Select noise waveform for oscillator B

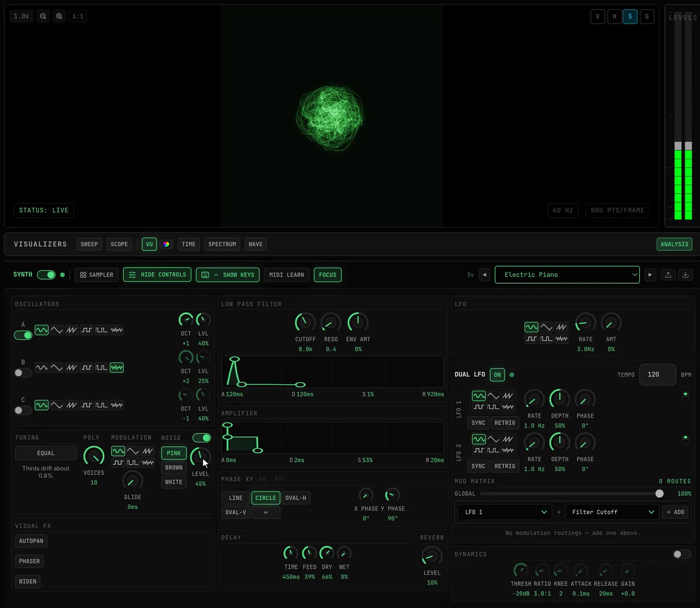(116, 368)
